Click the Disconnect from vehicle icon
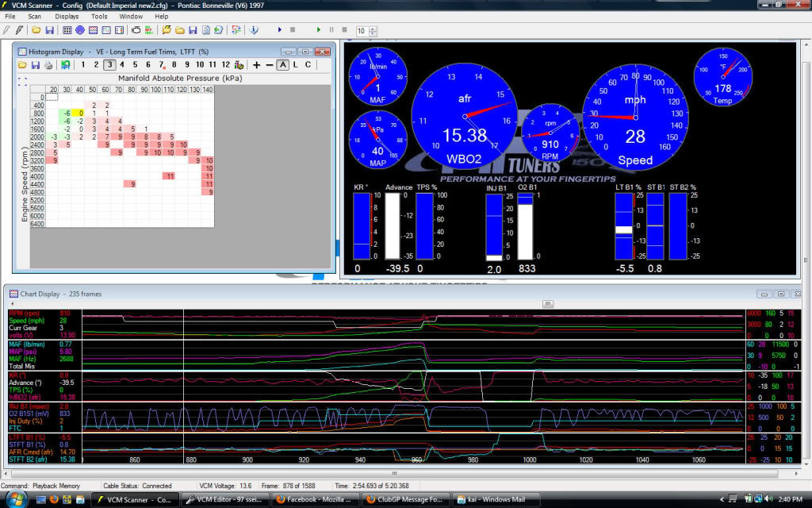 [x=19, y=30]
